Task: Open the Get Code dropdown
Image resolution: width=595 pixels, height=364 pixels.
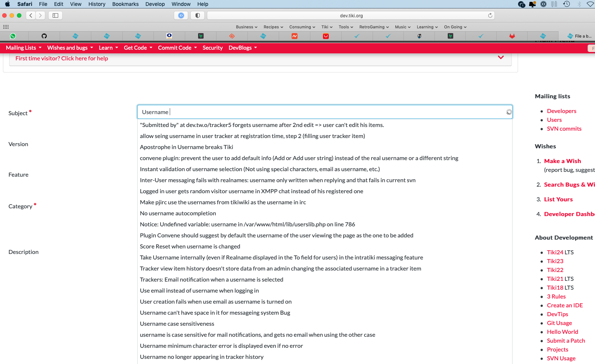Action: click(138, 48)
